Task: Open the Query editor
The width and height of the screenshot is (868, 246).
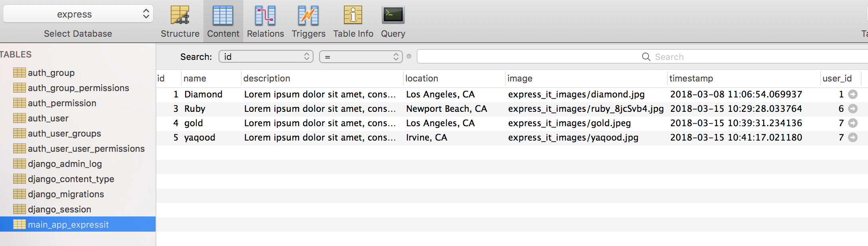Action: 393,22
